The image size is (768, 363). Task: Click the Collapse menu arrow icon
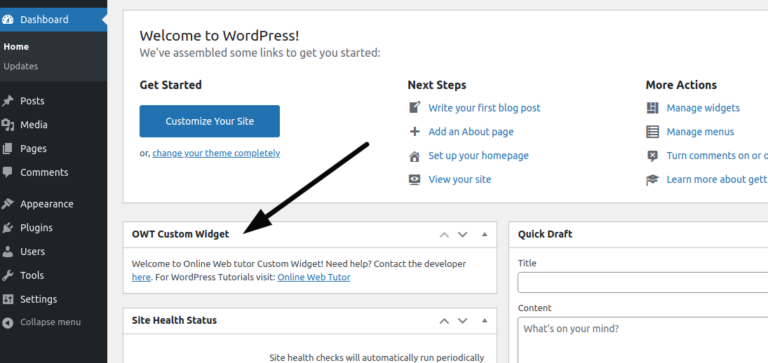click(x=7, y=322)
